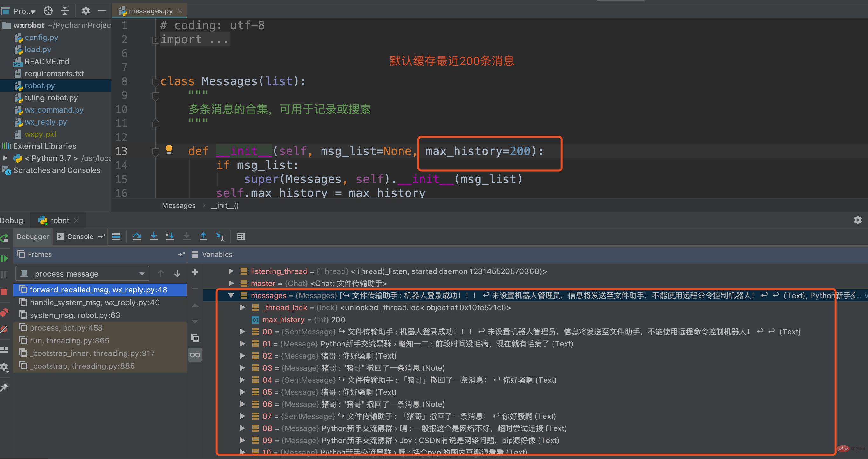
Task: Fold the __init__ method
Action: click(155, 152)
